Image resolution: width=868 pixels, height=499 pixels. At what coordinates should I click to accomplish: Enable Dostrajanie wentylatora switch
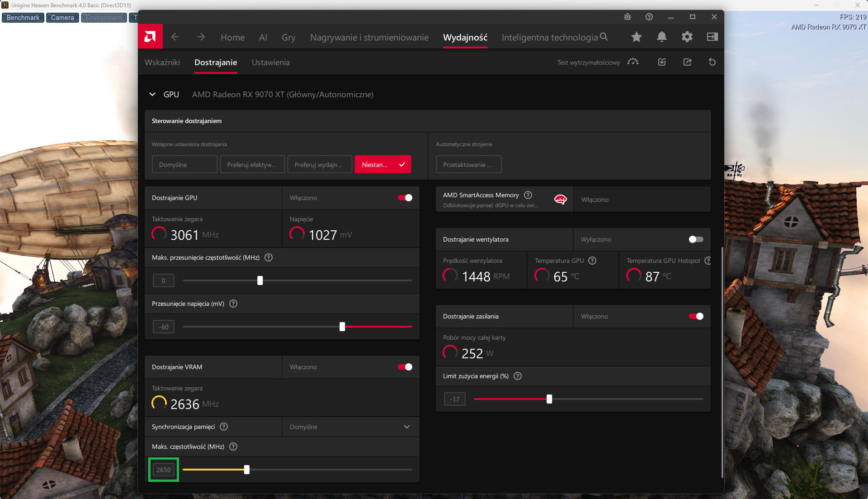(x=696, y=239)
